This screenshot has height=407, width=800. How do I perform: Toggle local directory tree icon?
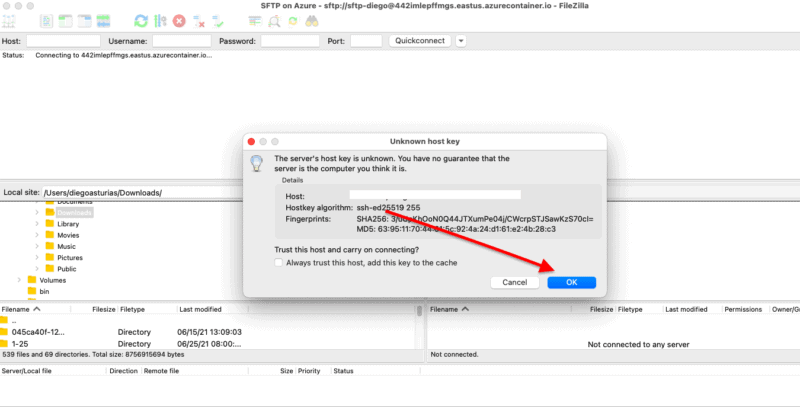65,21
